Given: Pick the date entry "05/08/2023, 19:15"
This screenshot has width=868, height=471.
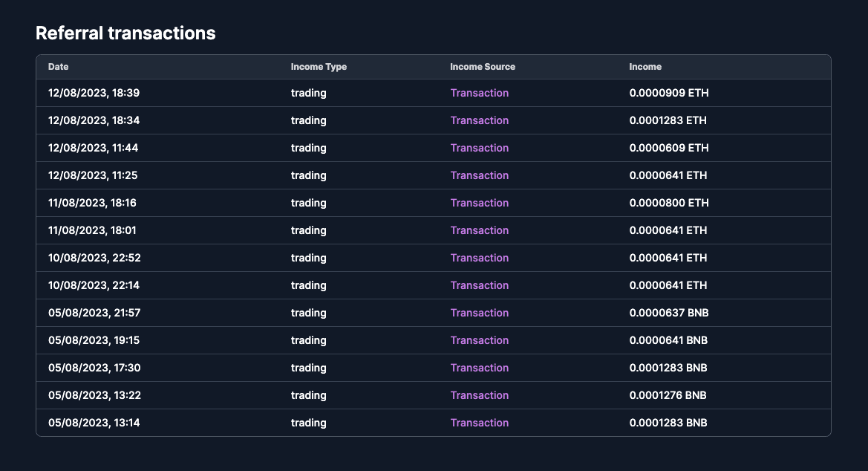Looking at the screenshot, I should [x=94, y=340].
